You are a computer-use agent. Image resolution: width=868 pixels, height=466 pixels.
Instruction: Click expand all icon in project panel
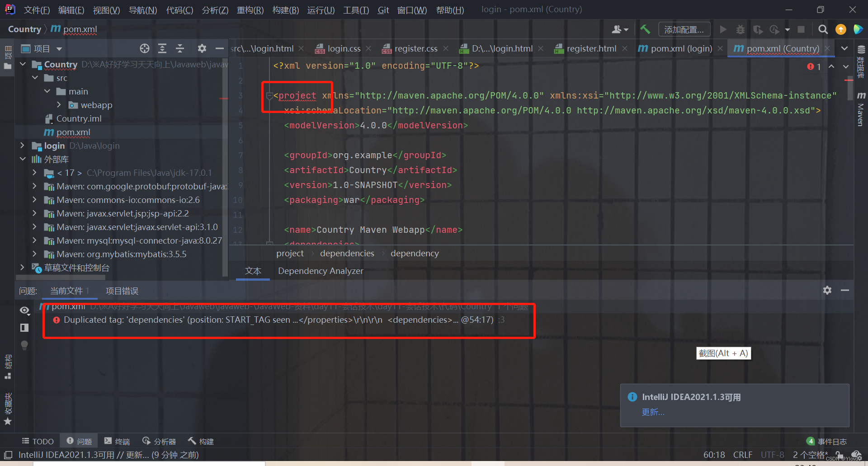(162, 48)
